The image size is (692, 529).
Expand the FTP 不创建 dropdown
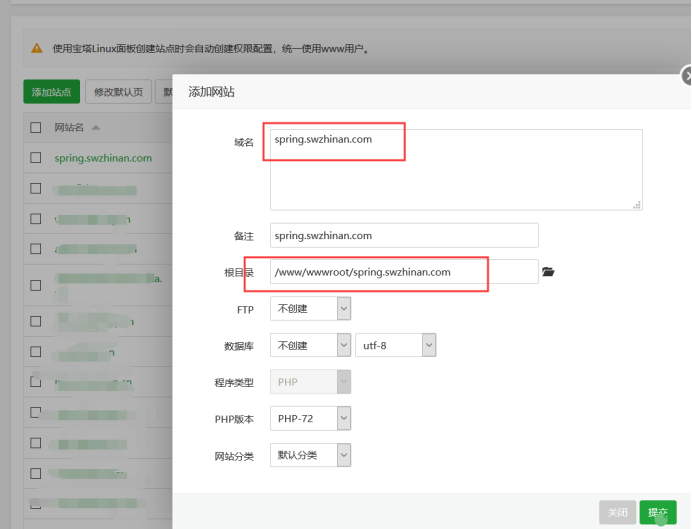311,309
